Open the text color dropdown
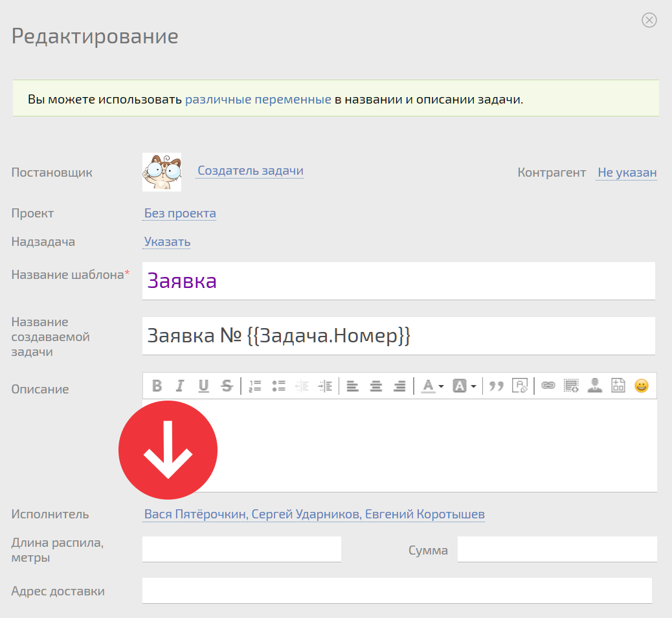 [432, 386]
